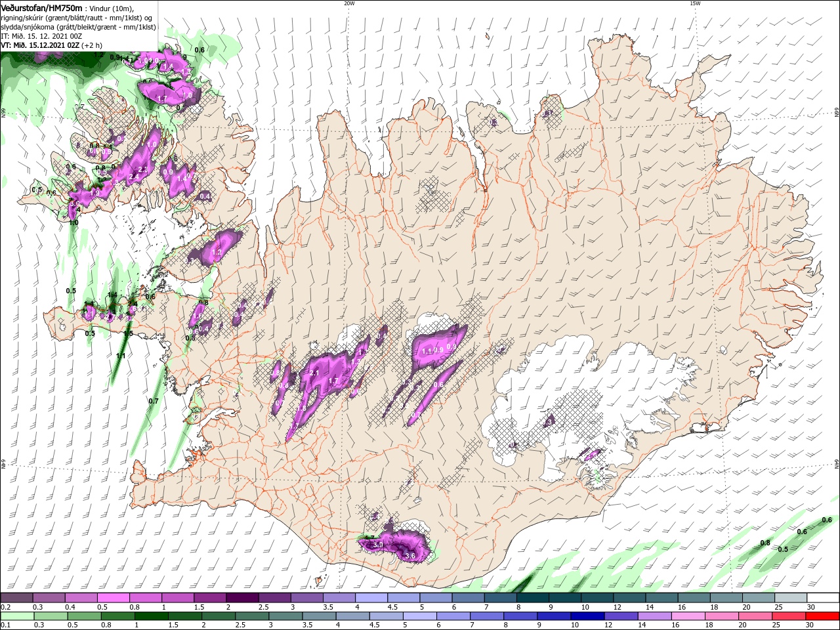Click the map precipitation value 2.4
The width and height of the screenshot is (840, 630).
click(135, 177)
